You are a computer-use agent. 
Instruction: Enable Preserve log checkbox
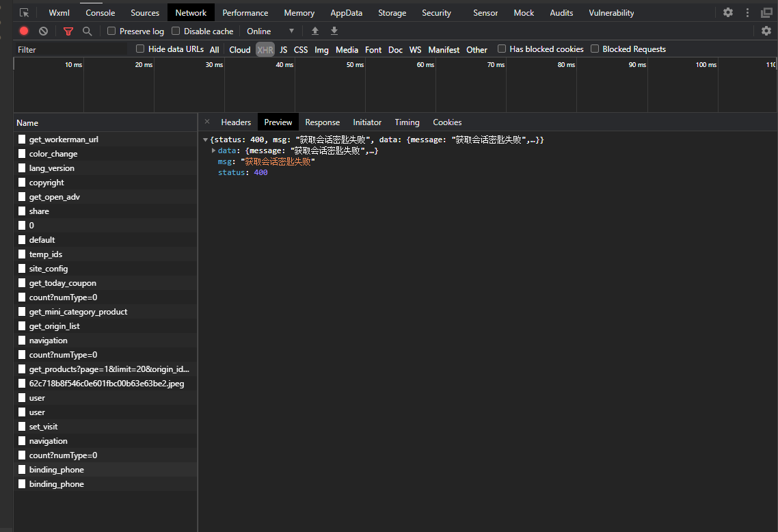pos(111,31)
